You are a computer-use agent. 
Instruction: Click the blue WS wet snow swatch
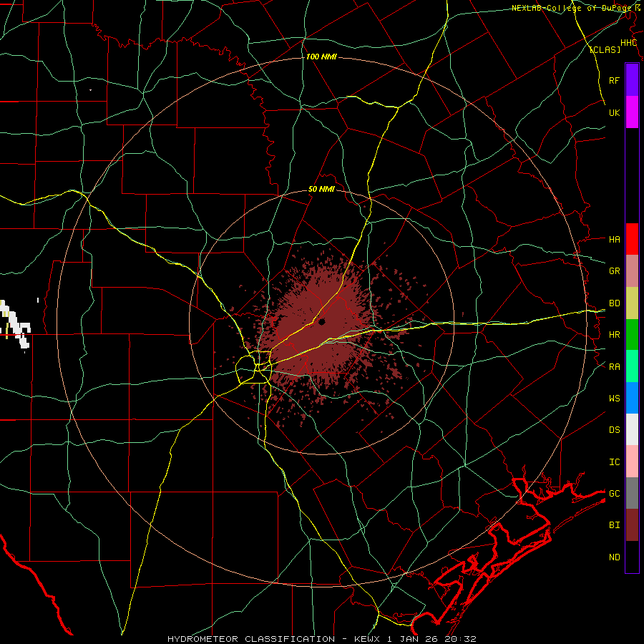(632, 398)
